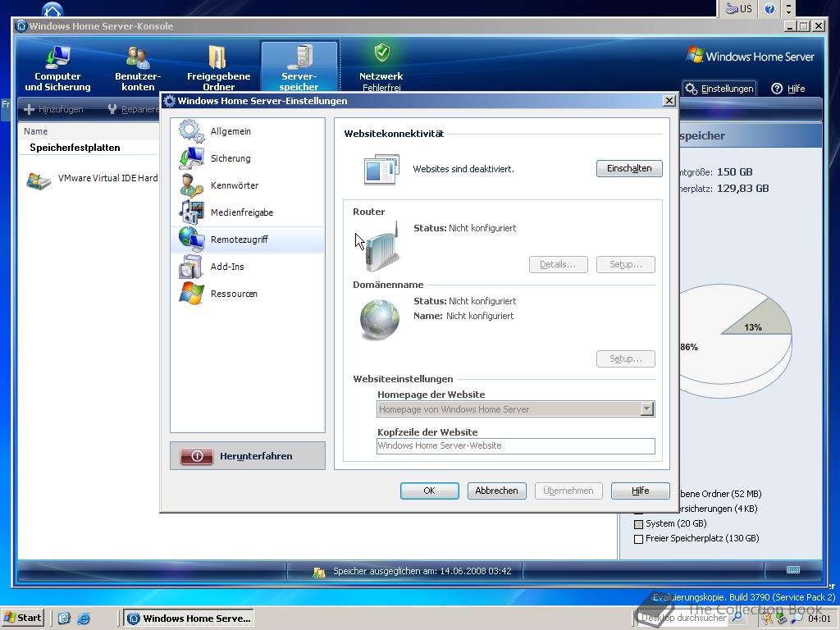
Task: Open the Computer und Sicherung tab
Action: pyautogui.click(x=58, y=68)
